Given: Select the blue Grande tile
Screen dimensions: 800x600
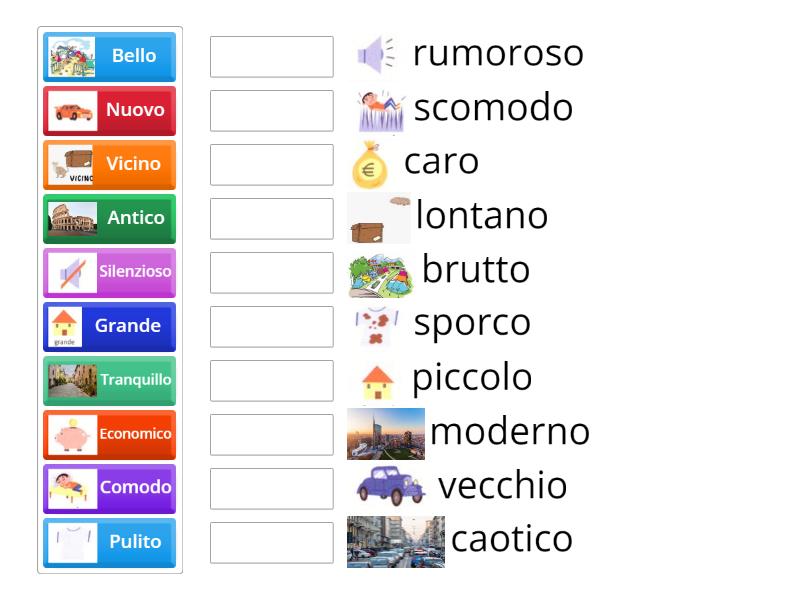Looking at the screenshot, I should (x=110, y=327).
